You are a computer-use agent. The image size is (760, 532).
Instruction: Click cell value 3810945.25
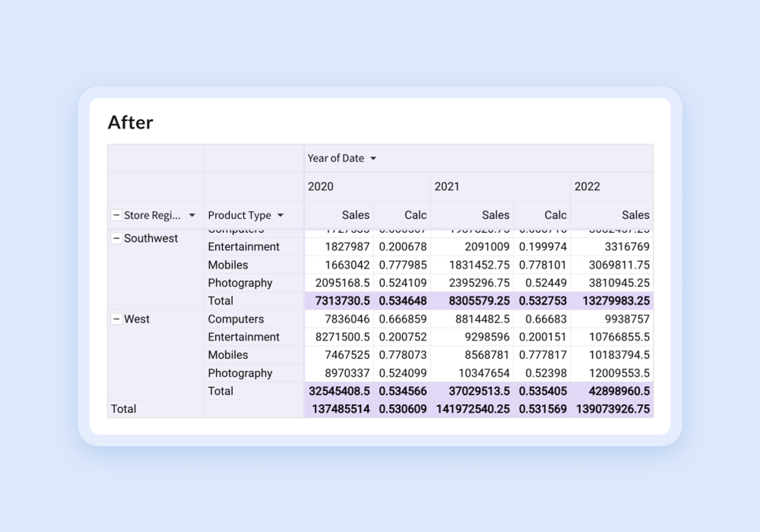[619, 283]
